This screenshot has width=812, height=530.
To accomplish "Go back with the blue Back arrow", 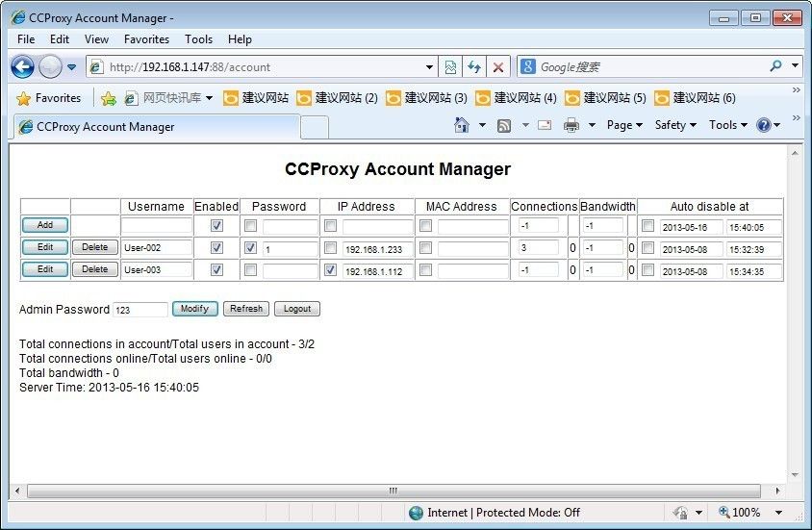I will (23, 66).
